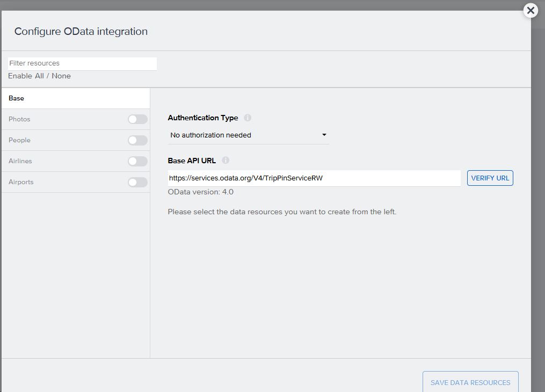Click the Base API URL info icon
This screenshot has height=392, width=545.
(x=226, y=160)
